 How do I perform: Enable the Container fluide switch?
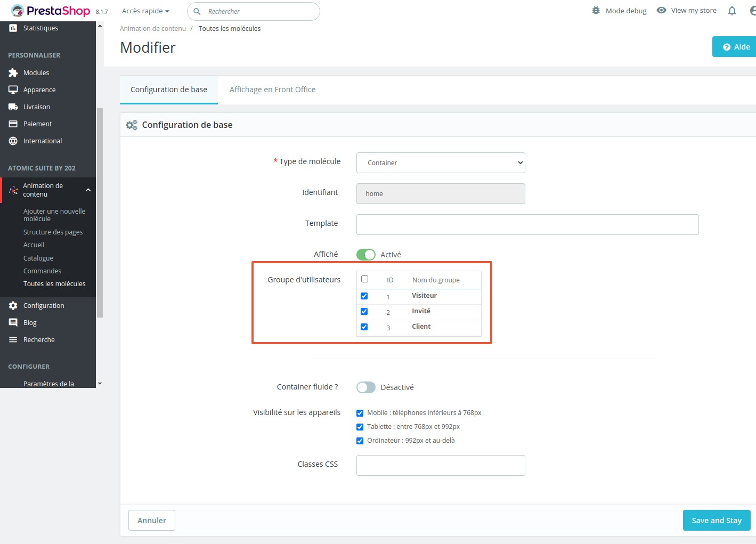pos(366,387)
